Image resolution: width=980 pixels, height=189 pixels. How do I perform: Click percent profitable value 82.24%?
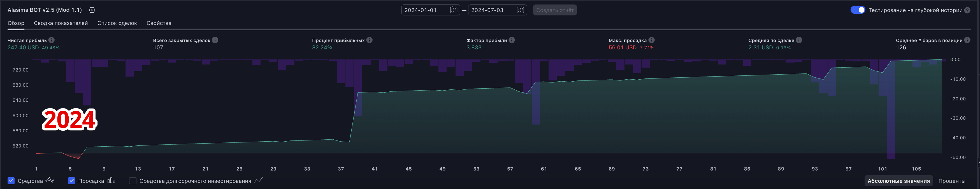click(x=322, y=48)
